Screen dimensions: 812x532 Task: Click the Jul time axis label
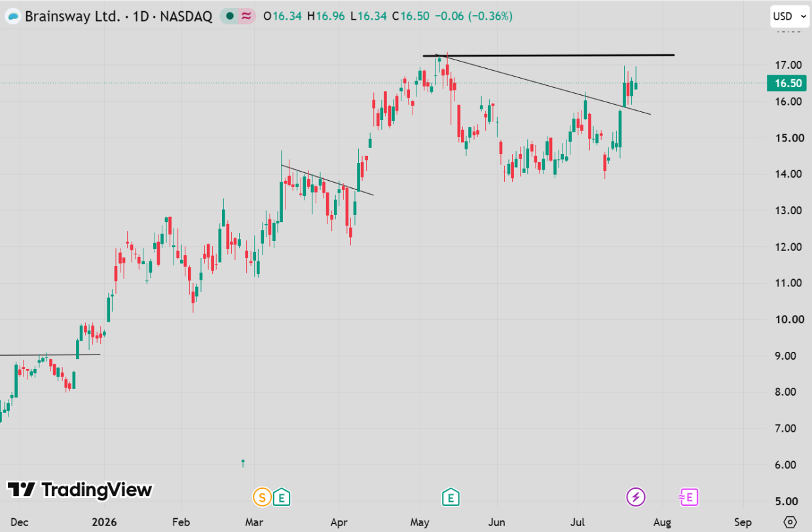coord(578,522)
